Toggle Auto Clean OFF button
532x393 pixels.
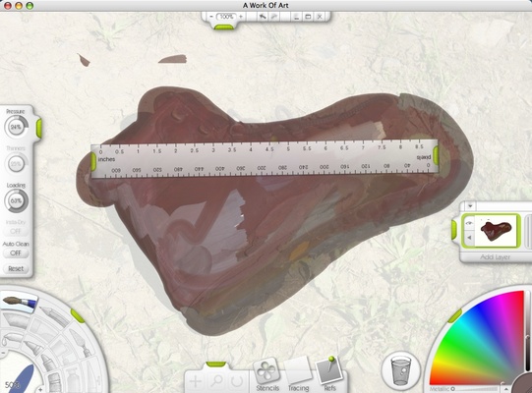[16, 253]
